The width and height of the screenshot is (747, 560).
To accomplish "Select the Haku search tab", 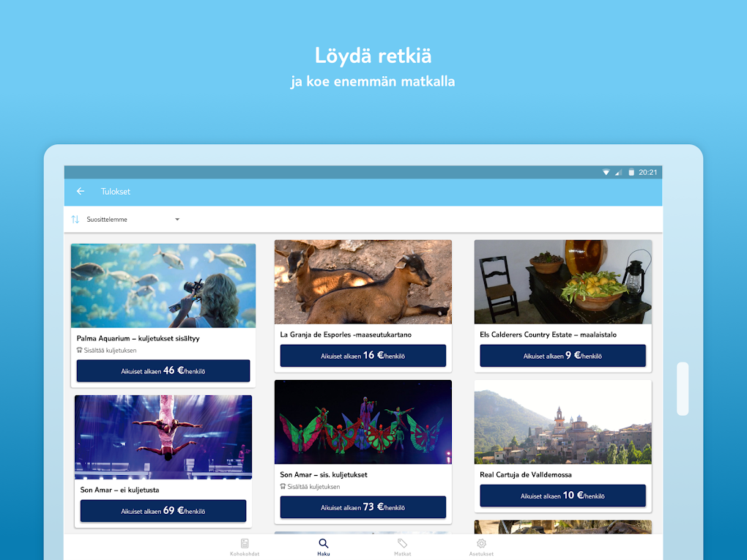I will click(x=324, y=547).
